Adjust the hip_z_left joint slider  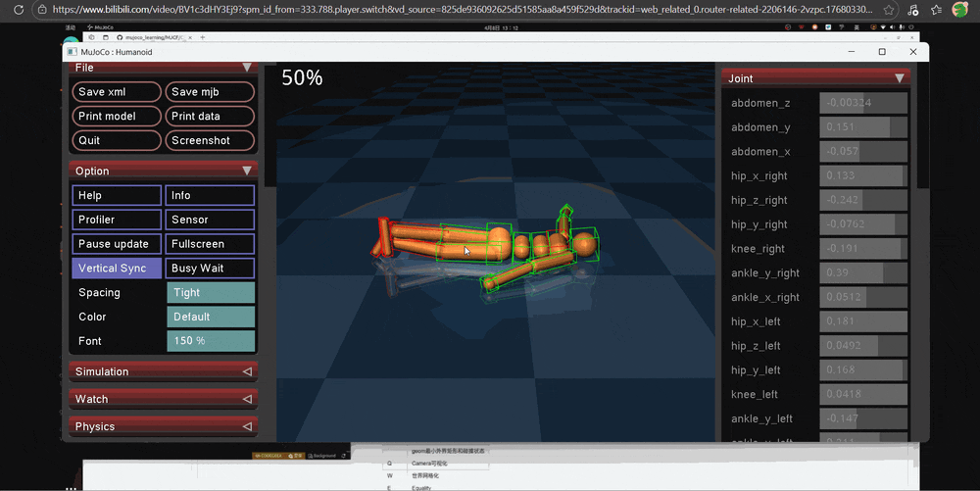pyautogui.click(x=863, y=346)
